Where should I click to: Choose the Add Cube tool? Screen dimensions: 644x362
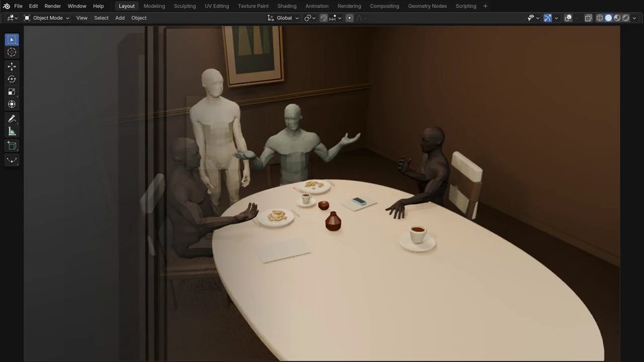tap(11, 145)
